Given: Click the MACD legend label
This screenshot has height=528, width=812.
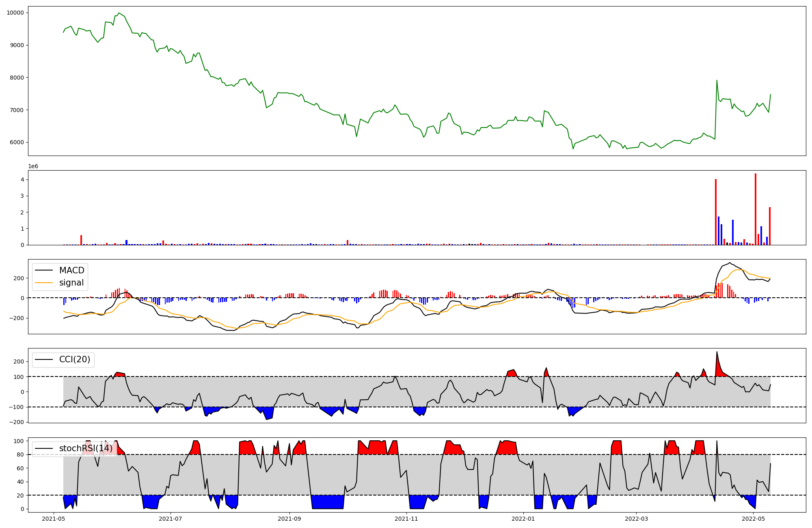Looking at the screenshot, I should (71, 270).
